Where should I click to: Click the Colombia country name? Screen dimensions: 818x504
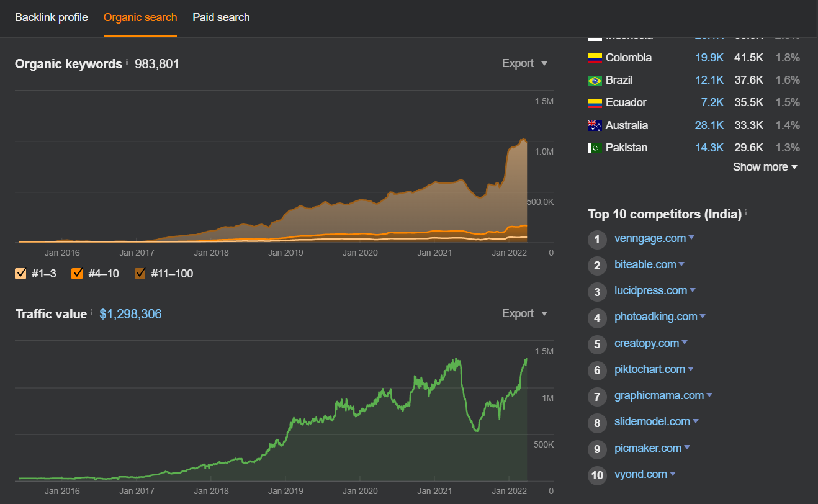(x=629, y=58)
